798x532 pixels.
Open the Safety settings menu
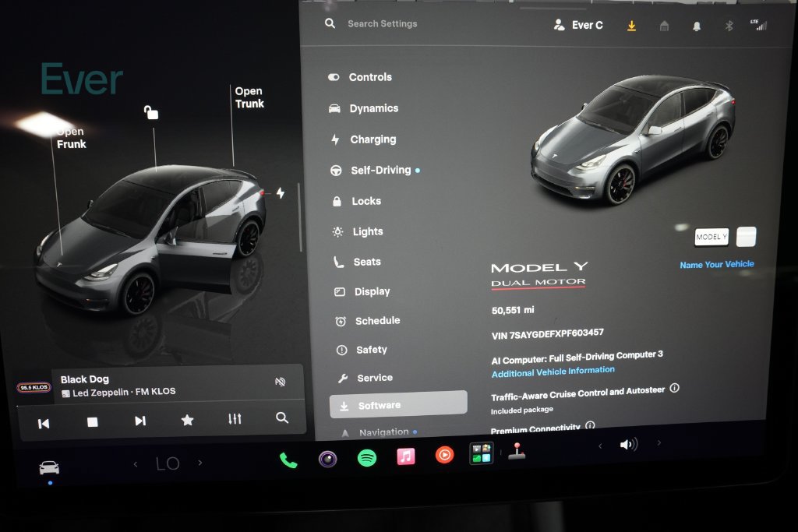click(362, 350)
